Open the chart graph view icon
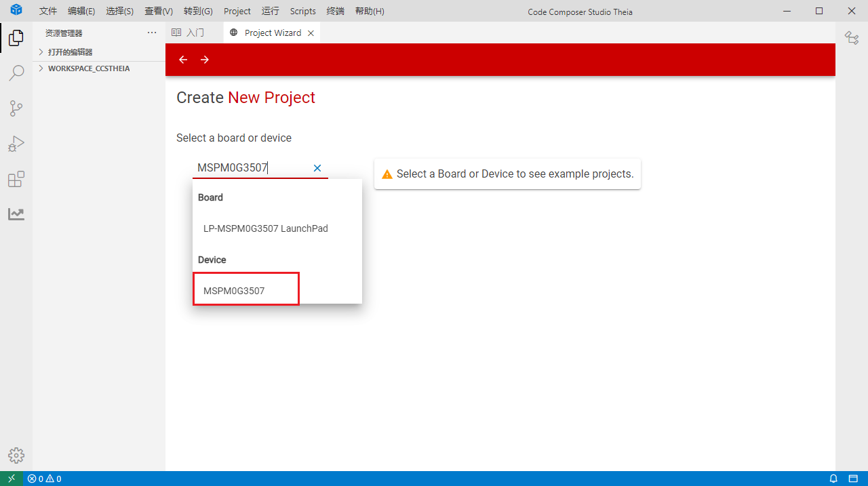Screen dimensions: 868x486 16,214
